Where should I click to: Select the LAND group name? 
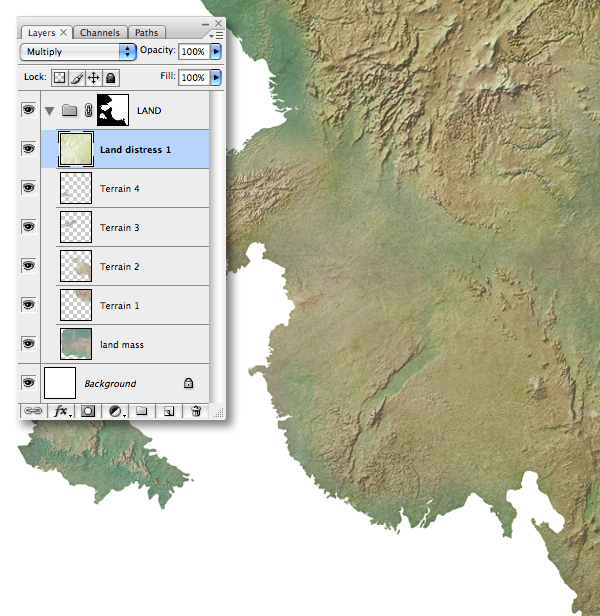[x=149, y=111]
